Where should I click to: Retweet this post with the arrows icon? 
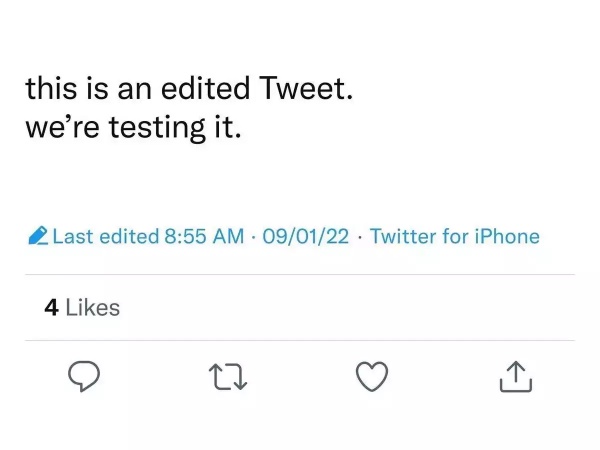[x=227, y=377]
